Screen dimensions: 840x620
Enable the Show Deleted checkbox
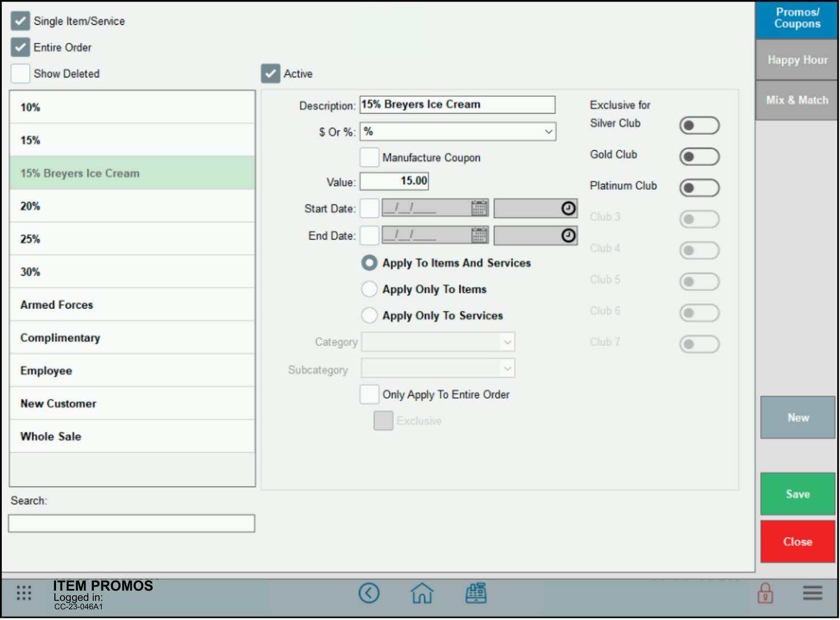[20, 74]
